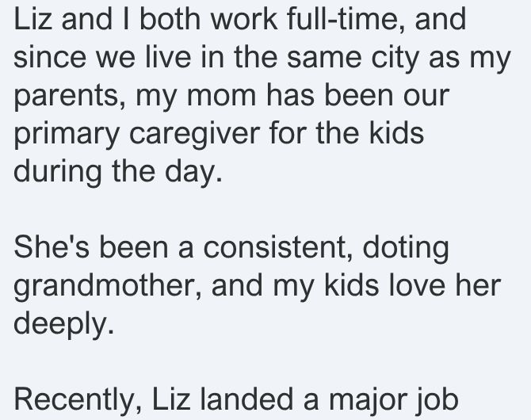This screenshot has width=531, height=420.
Task: Click the phrase "during the day."
Action: tap(118, 172)
